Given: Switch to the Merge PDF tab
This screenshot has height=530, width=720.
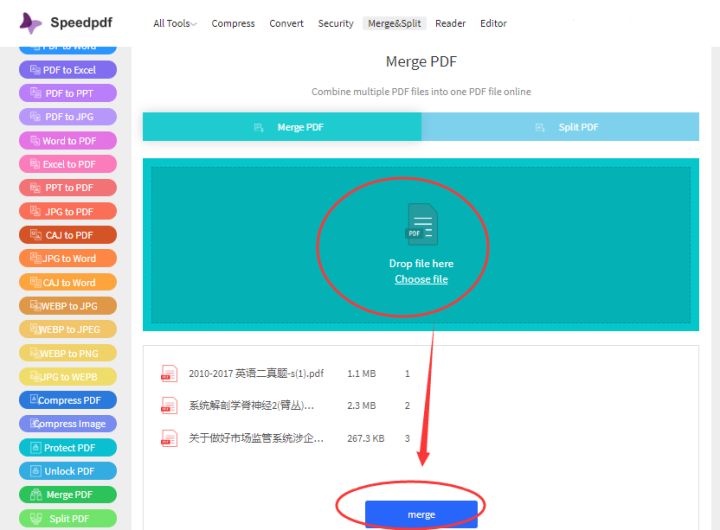Looking at the screenshot, I should 282,127.
